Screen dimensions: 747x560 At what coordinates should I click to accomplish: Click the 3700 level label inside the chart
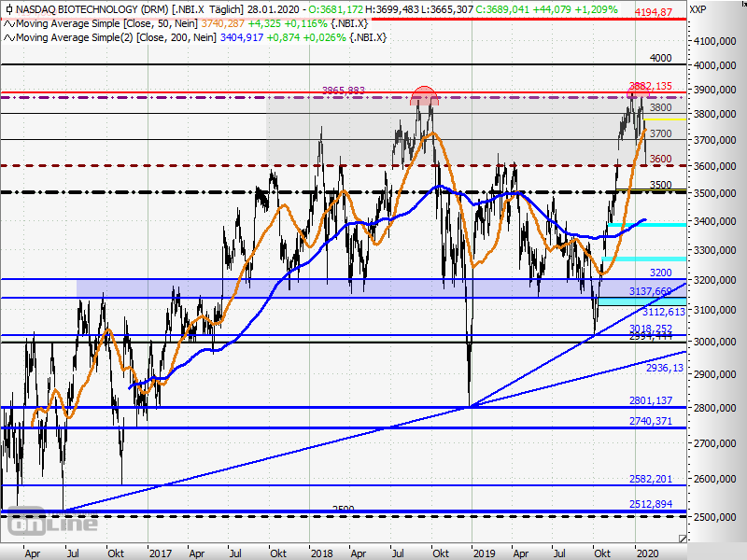tap(661, 133)
